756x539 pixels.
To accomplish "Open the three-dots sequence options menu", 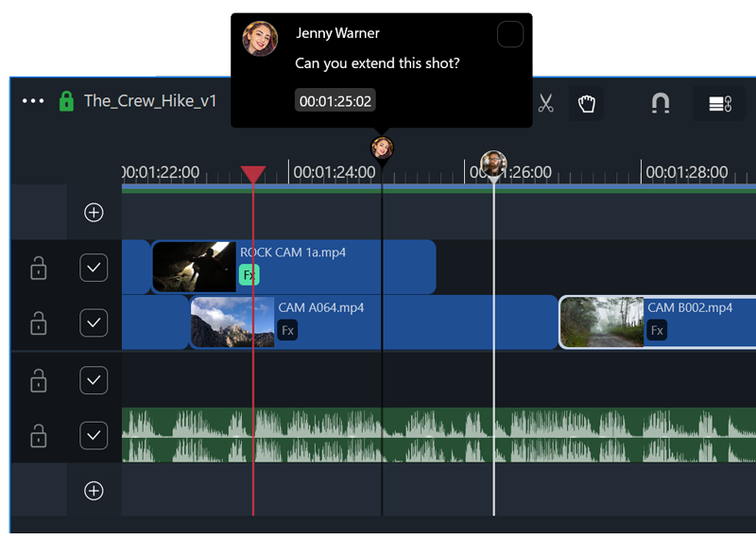I will pos(33,101).
